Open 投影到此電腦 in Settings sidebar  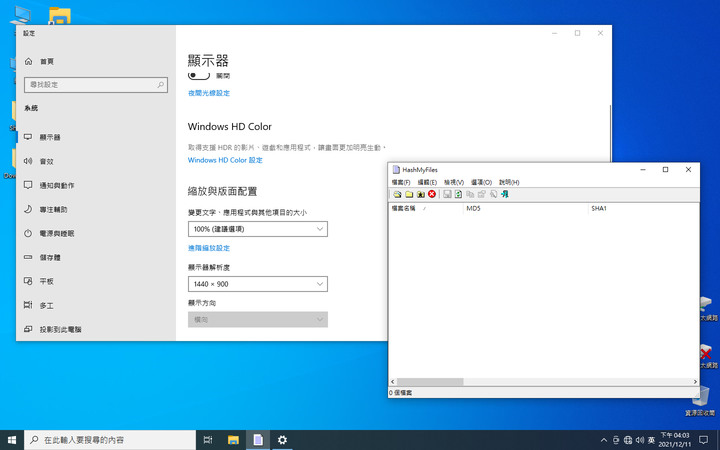pyautogui.click(x=96, y=329)
